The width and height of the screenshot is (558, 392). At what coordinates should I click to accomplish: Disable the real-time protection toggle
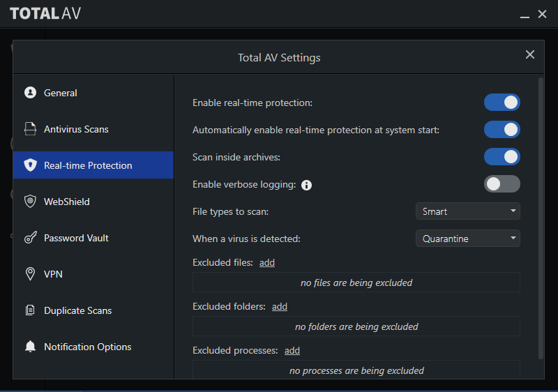pyautogui.click(x=502, y=103)
